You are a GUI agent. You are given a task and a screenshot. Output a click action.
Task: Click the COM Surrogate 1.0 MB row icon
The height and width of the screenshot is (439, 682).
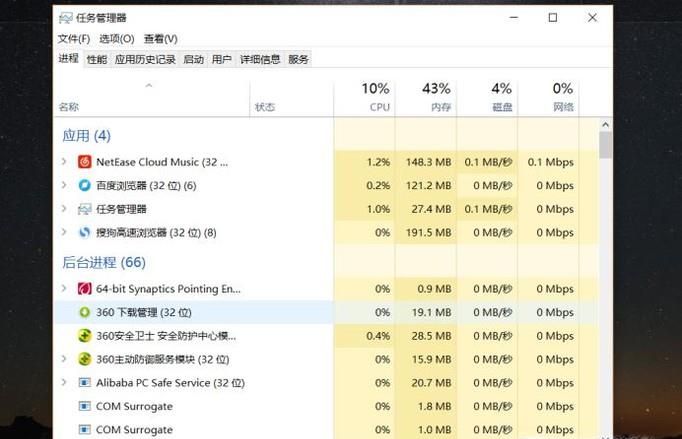point(84,429)
